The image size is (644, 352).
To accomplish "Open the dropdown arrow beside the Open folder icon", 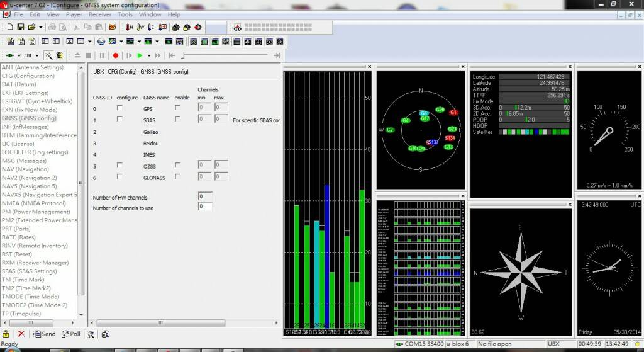I will click(x=41, y=27).
